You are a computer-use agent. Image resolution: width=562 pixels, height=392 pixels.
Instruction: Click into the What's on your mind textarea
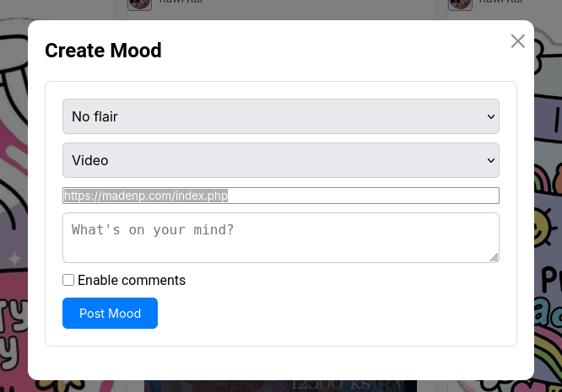point(281,238)
